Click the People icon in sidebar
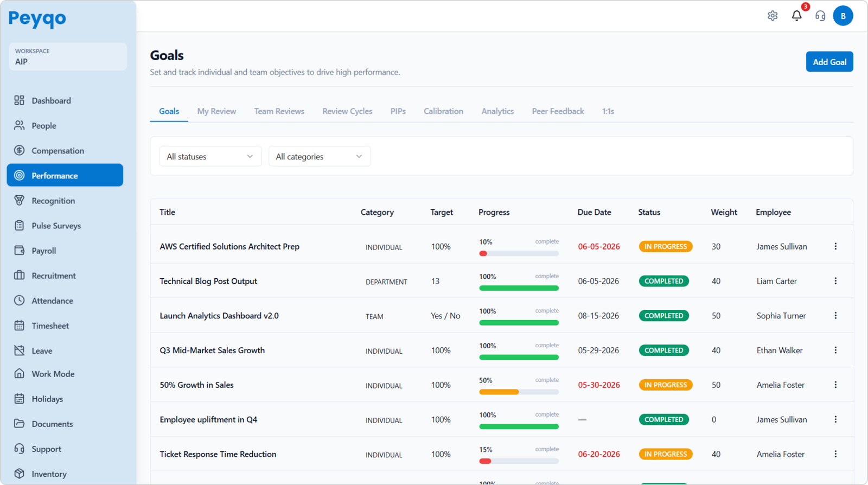868x485 pixels. [20, 125]
